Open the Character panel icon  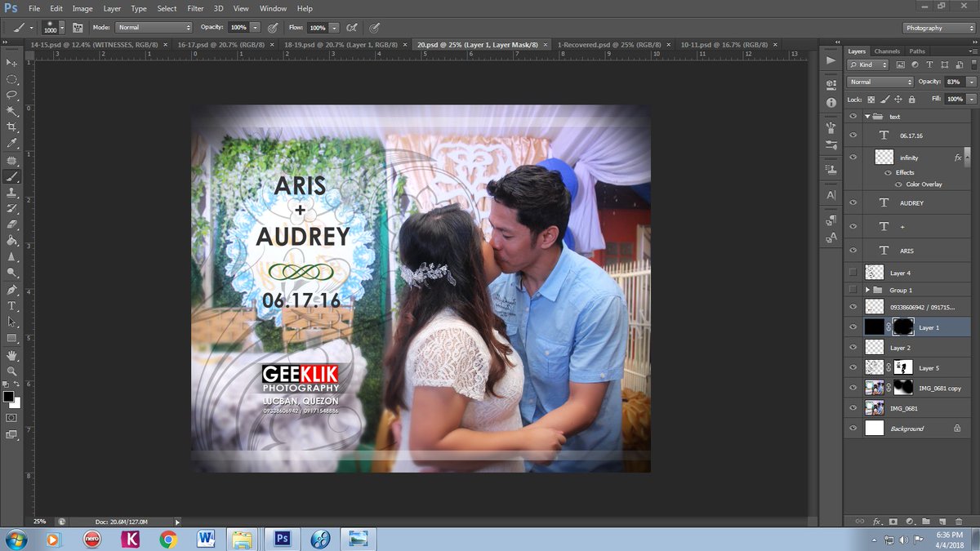(831, 196)
